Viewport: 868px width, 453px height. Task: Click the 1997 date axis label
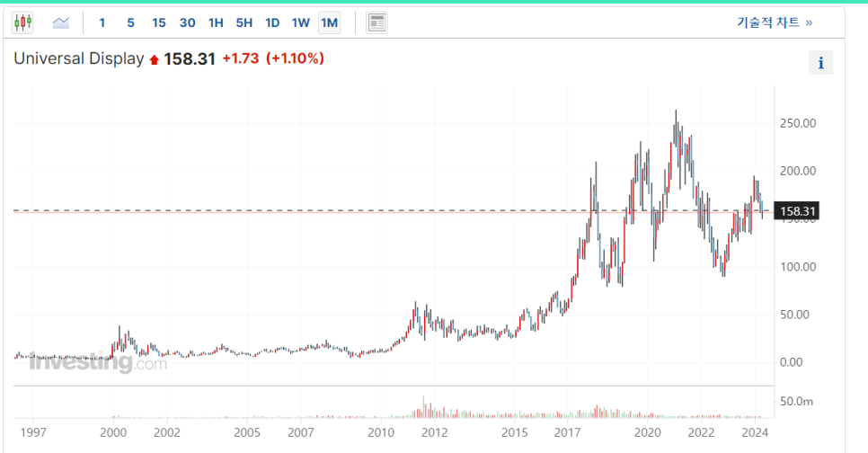pos(33,432)
